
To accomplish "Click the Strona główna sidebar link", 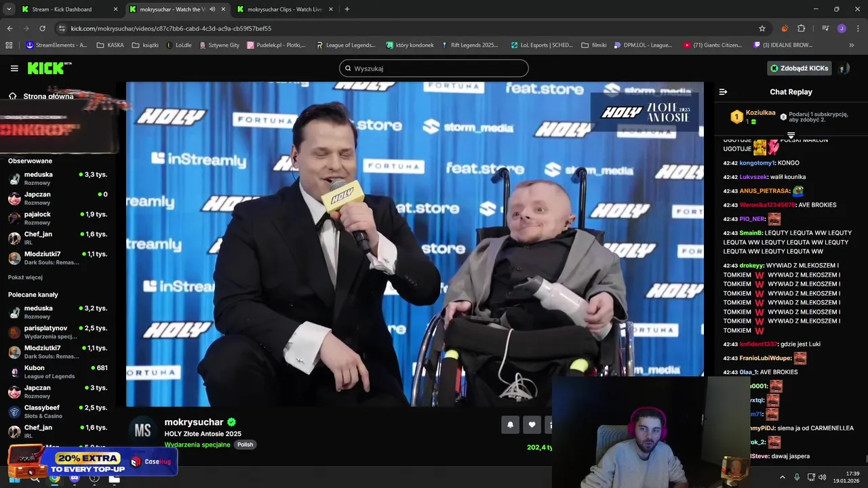I will (x=48, y=96).
